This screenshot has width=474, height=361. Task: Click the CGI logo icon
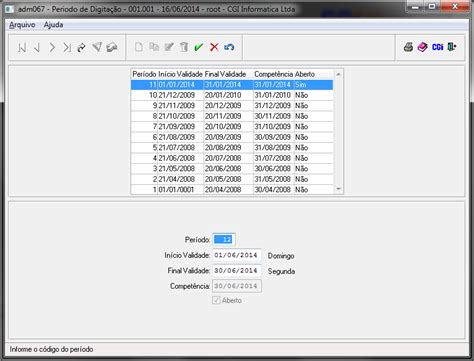point(437,47)
